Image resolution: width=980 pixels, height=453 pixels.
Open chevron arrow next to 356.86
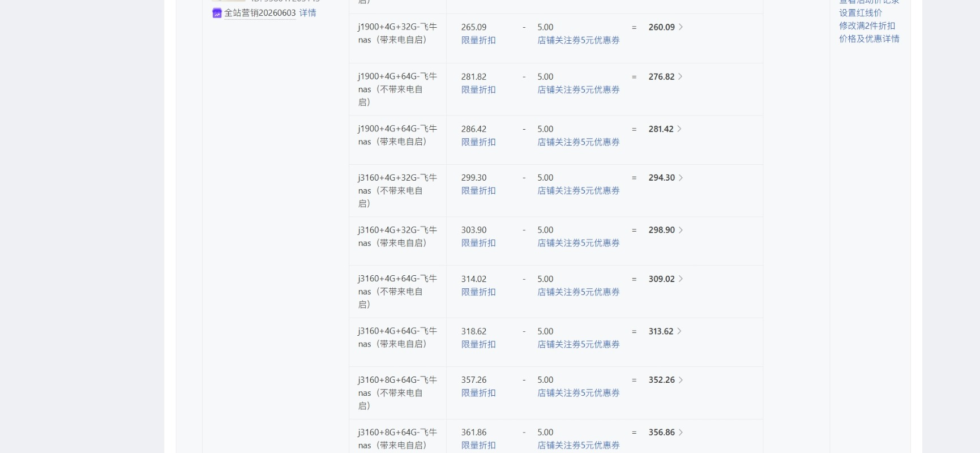tap(681, 432)
